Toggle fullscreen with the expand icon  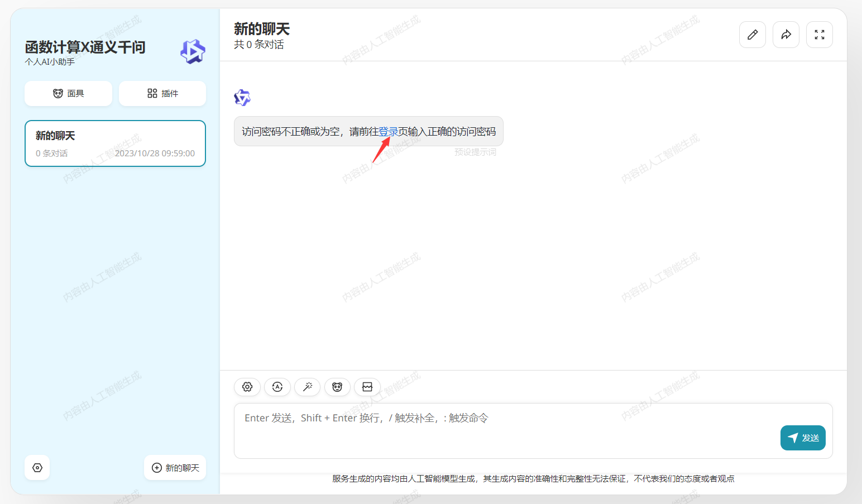pyautogui.click(x=819, y=35)
